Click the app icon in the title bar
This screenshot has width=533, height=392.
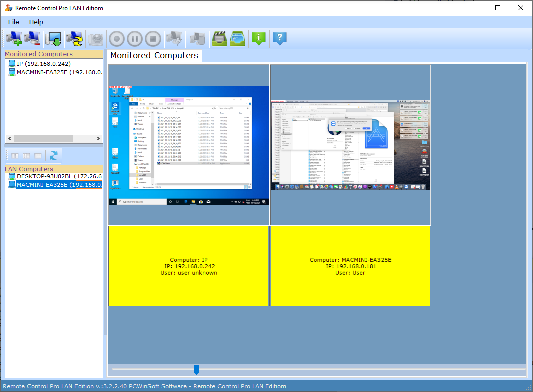pyautogui.click(x=9, y=8)
